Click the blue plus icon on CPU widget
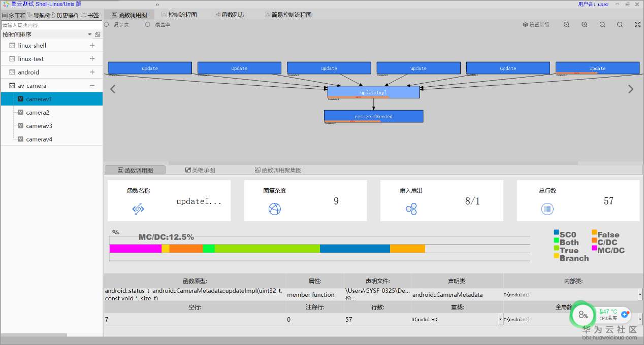 tap(625, 315)
